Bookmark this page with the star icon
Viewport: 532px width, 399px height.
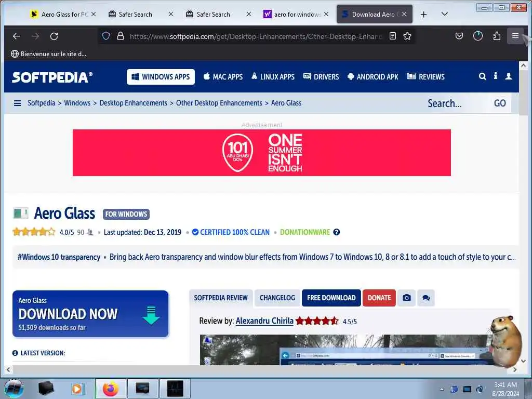pyautogui.click(x=407, y=36)
